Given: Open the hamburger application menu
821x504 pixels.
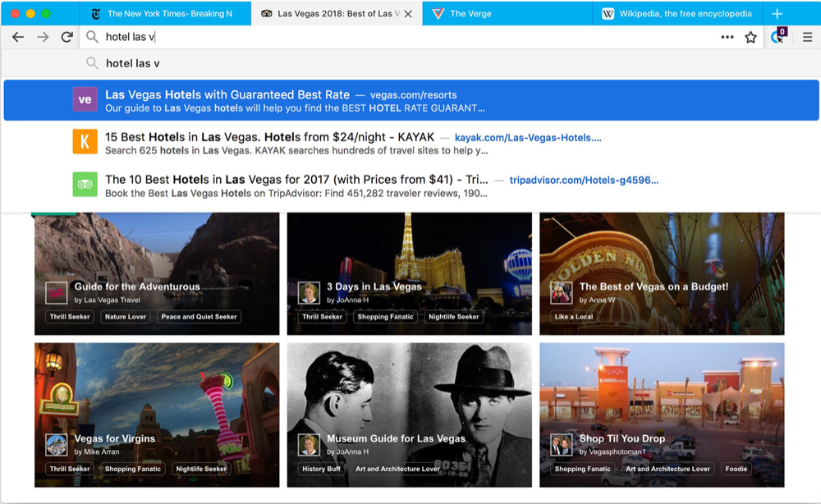Looking at the screenshot, I should pos(807,37).
